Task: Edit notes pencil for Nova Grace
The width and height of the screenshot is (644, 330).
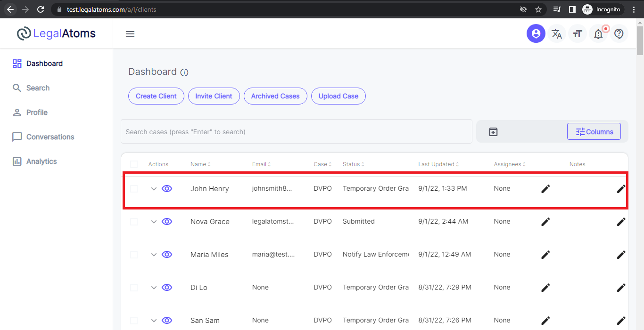Action: [621, 222]
